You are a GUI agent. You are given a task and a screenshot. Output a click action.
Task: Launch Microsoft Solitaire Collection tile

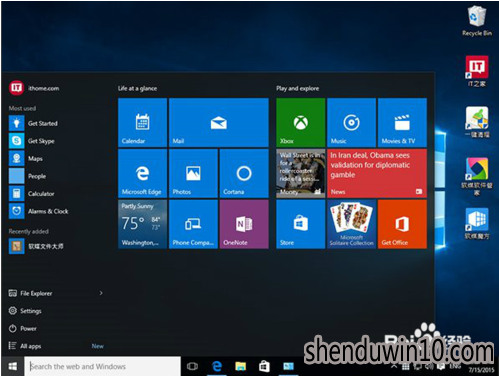click(x=351, y=224)
